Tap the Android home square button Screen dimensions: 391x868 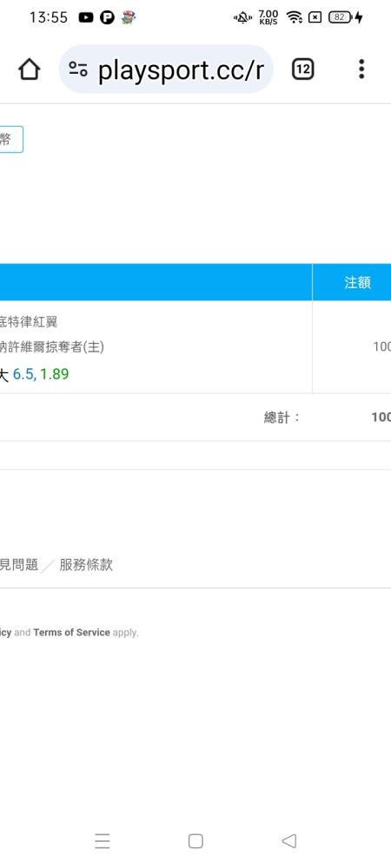tap(195, 841)
